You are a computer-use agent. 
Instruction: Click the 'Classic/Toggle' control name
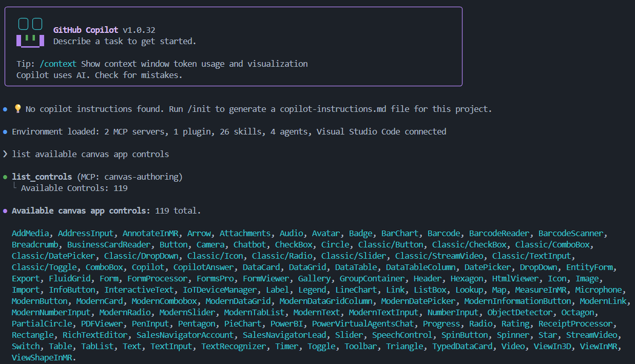tap(44, 267)
